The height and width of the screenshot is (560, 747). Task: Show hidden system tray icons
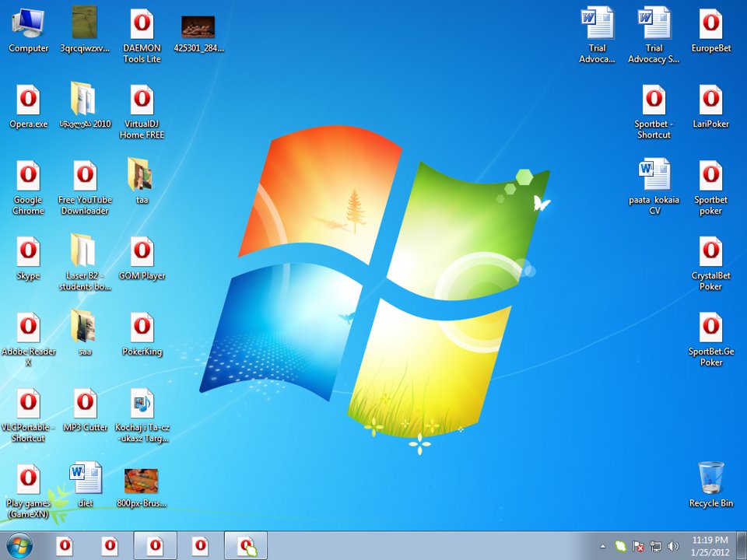(x=603, y=546)
